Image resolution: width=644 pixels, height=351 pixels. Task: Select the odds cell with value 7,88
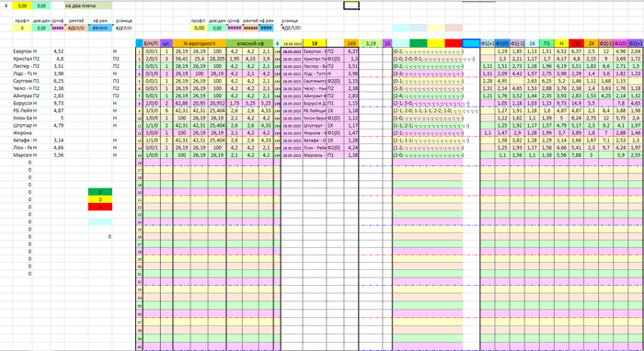coord(576,155)
